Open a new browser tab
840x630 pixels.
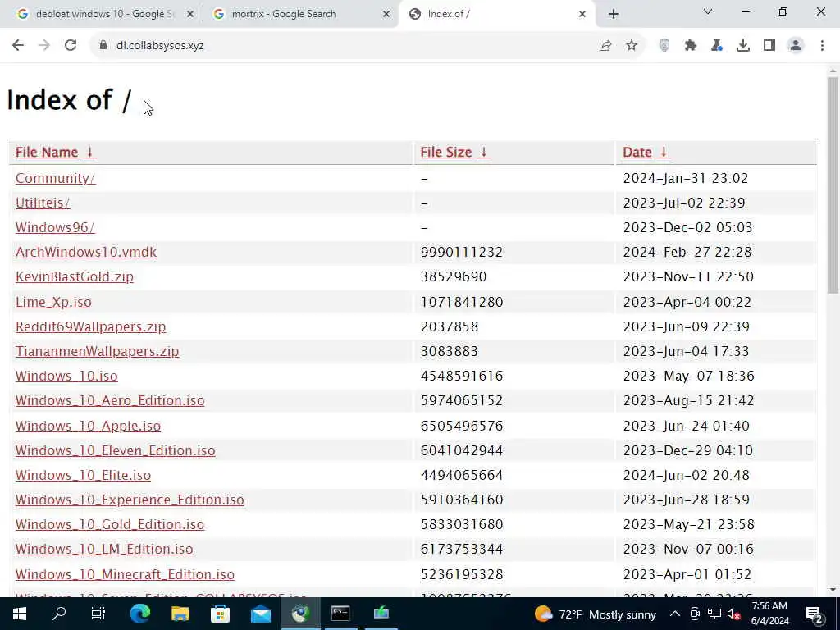(x=614, y=14)
